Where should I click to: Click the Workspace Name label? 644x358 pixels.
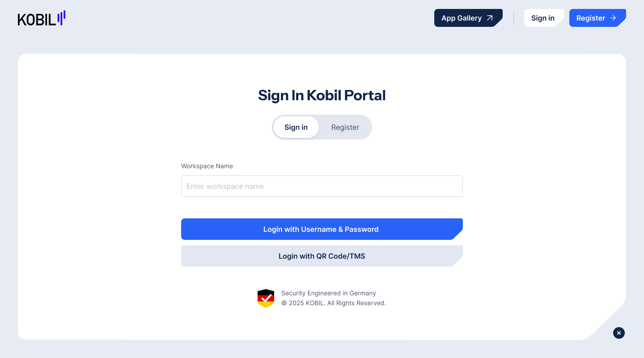(207, 166)
